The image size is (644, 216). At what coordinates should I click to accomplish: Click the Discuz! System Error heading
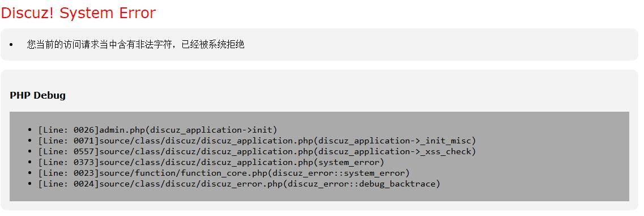[x=78, y=13]
